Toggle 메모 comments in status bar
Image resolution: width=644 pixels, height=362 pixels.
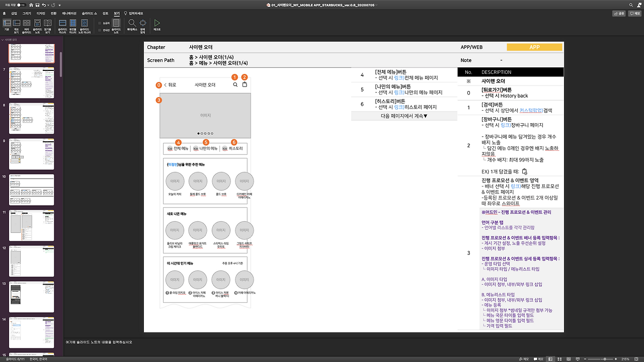click(538, 359)
